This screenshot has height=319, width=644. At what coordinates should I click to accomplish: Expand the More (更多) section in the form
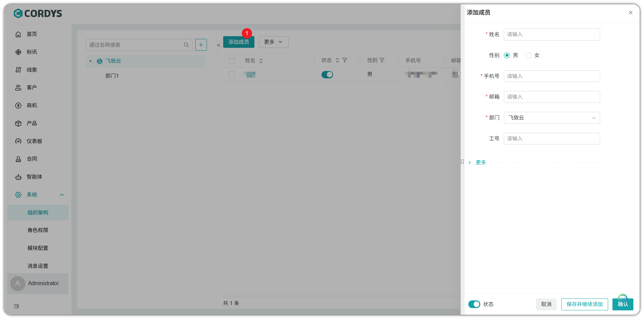[480, 162]
